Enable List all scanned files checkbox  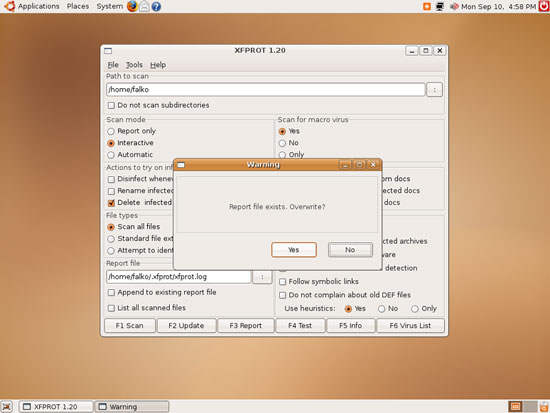coord(112,308)
